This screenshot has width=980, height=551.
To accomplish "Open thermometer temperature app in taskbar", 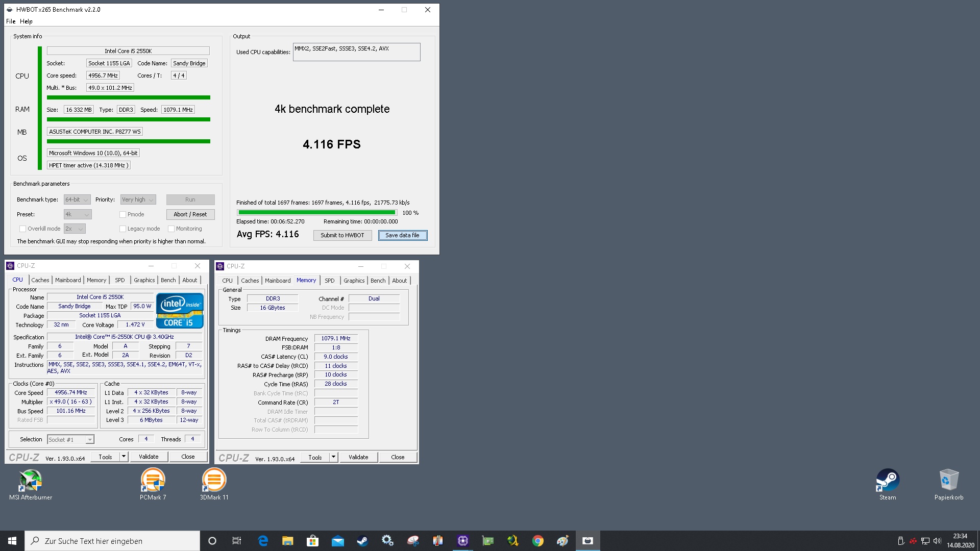I will click(x=437, y=541).
